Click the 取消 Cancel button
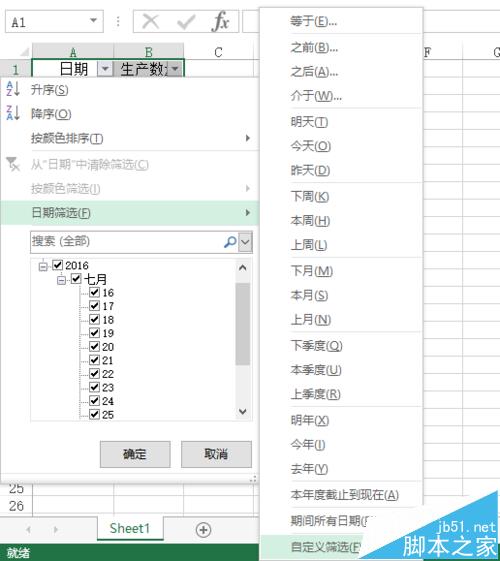 216,454
